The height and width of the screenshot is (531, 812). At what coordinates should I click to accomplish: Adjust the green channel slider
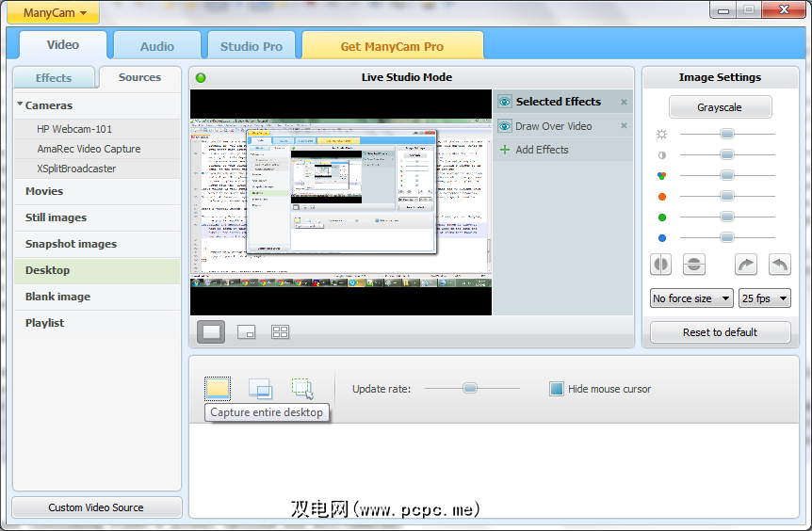coord(727,217)
